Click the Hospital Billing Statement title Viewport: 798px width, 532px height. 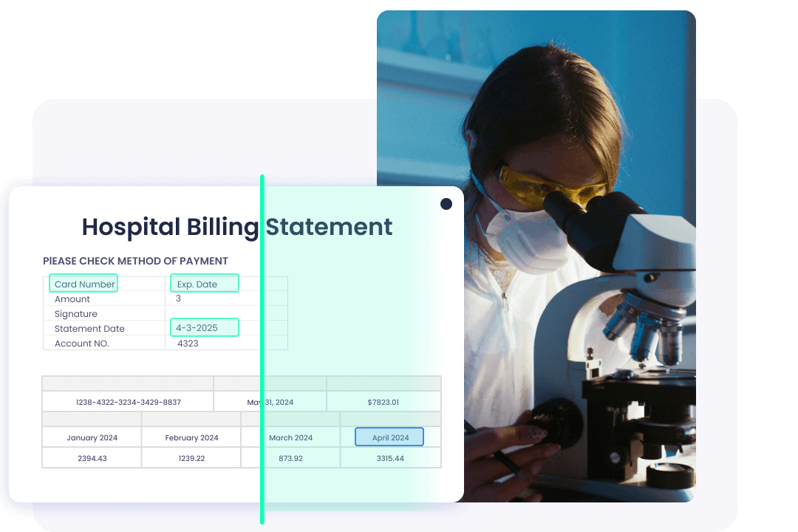236,227
